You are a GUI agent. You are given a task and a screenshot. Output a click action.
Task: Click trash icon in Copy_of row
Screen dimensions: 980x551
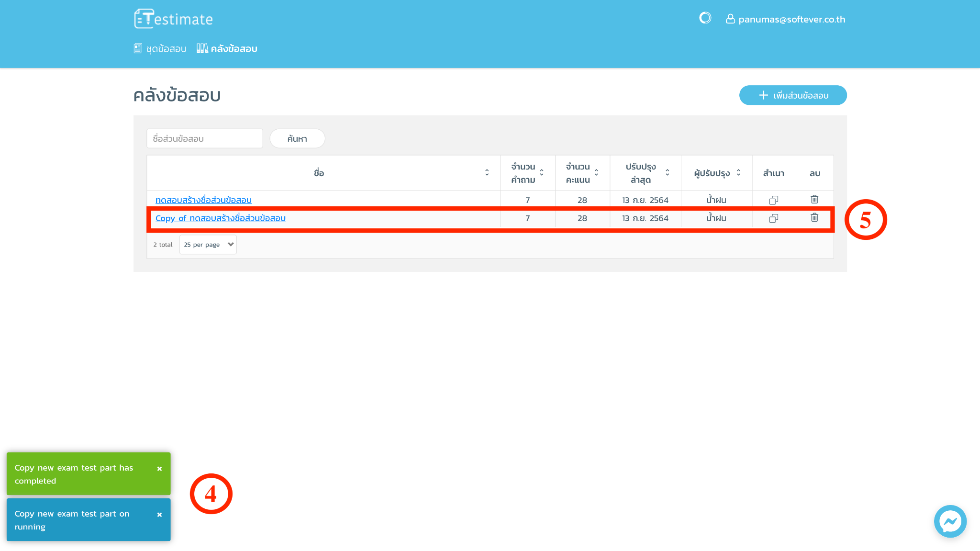(x=814, y=218)
